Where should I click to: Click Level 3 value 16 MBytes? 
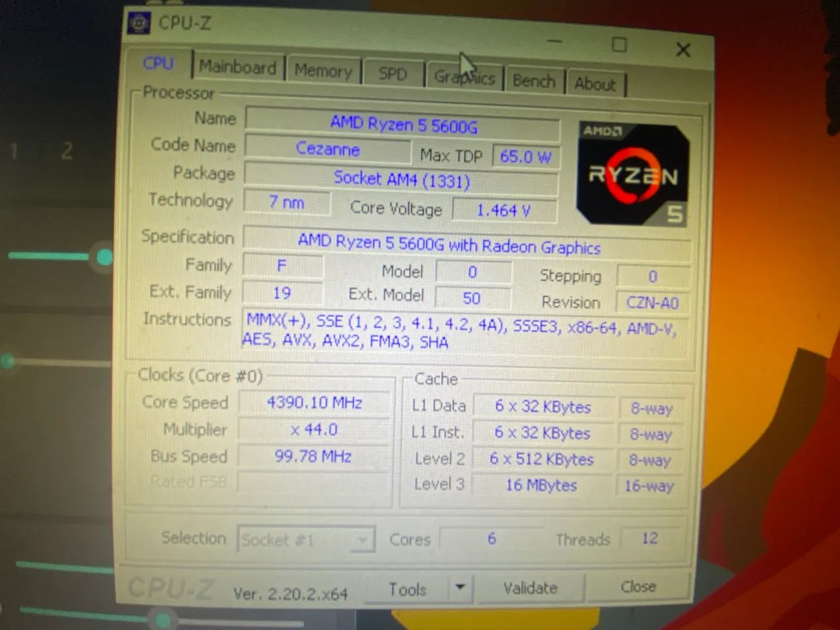tap(542, 486)
